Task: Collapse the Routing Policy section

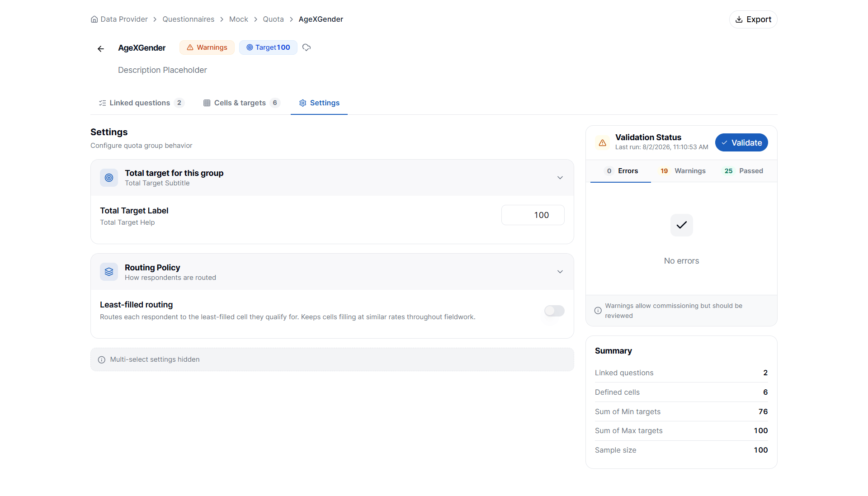Action: point(560,272)
